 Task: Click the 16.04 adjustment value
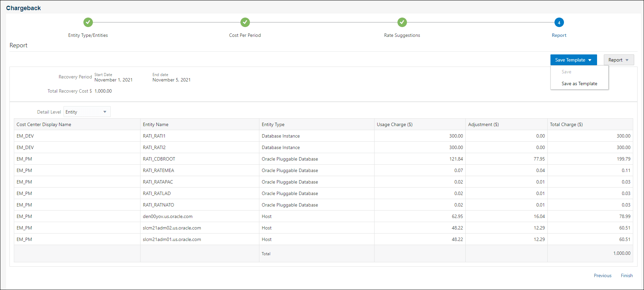tap(539, 216)
